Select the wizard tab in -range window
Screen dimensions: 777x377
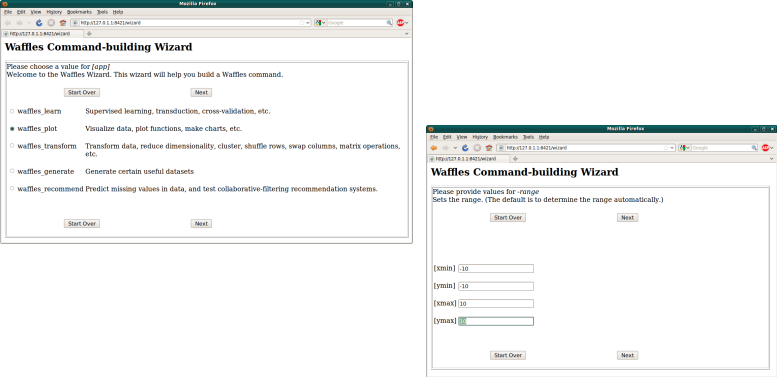[x=468, y=159]
